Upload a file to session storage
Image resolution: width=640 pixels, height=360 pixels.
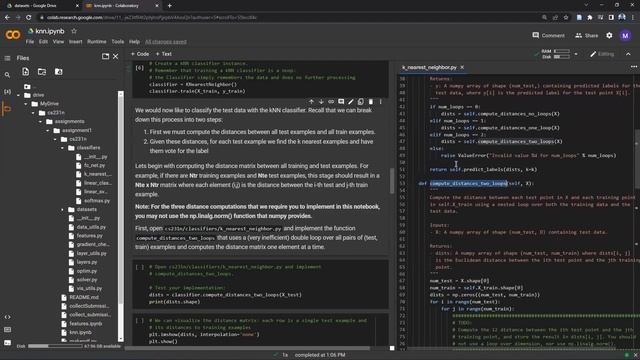(x=26, y=72)
